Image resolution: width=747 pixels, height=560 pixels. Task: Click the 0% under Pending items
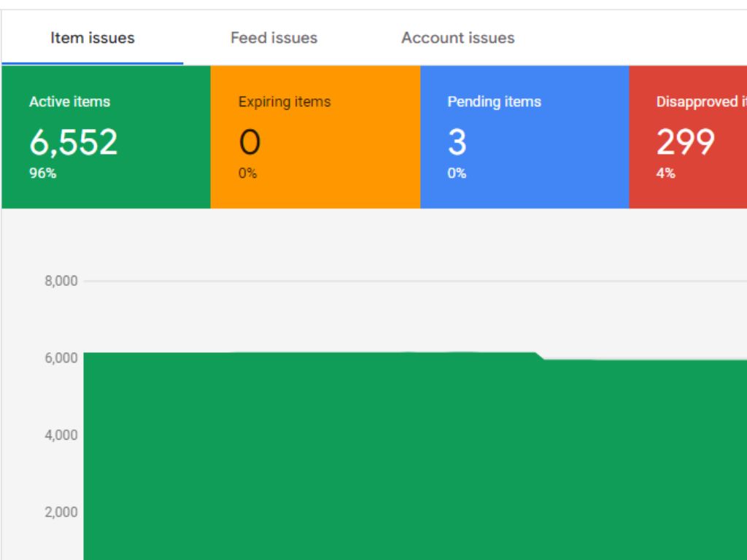point(457,174)
